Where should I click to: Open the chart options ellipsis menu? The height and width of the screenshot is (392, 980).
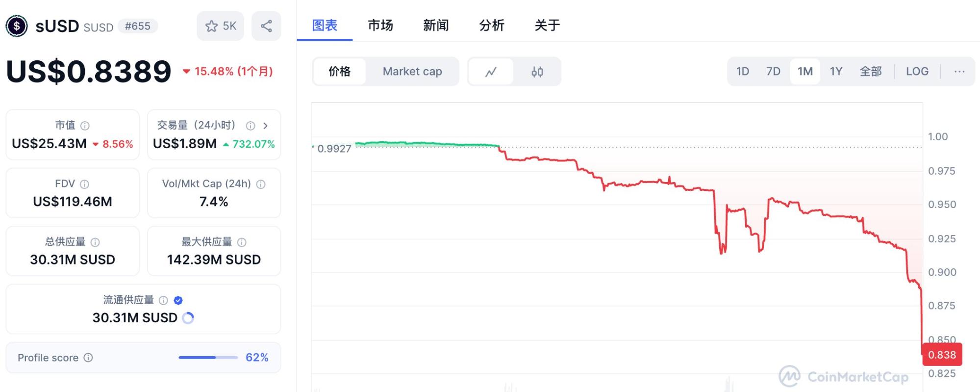click(x=959, y=71)
